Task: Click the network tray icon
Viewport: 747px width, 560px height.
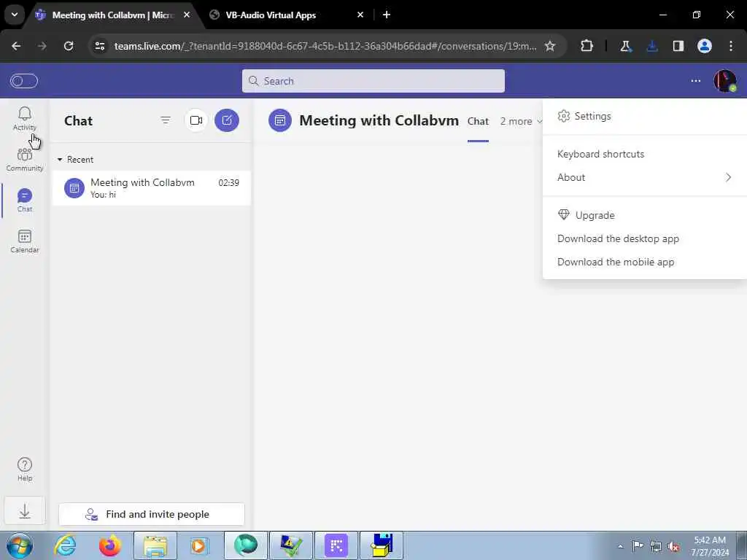Action: click(656, 546)
